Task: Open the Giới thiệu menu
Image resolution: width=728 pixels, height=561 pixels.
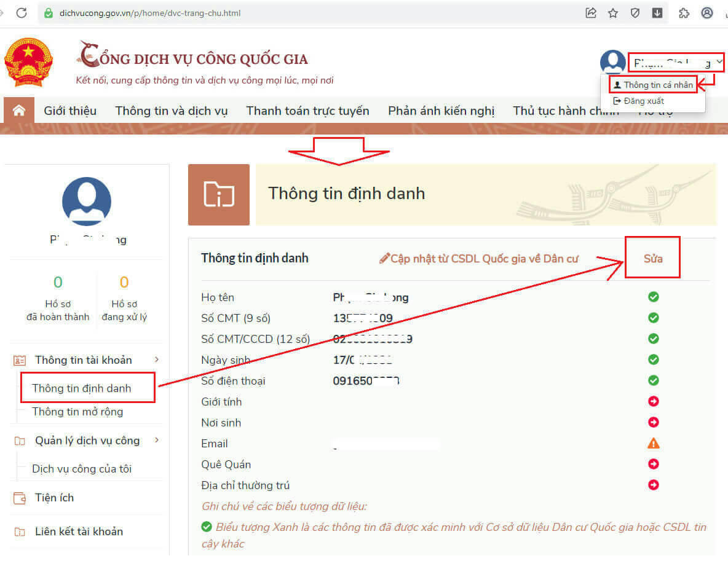Action: pos(70,111)
